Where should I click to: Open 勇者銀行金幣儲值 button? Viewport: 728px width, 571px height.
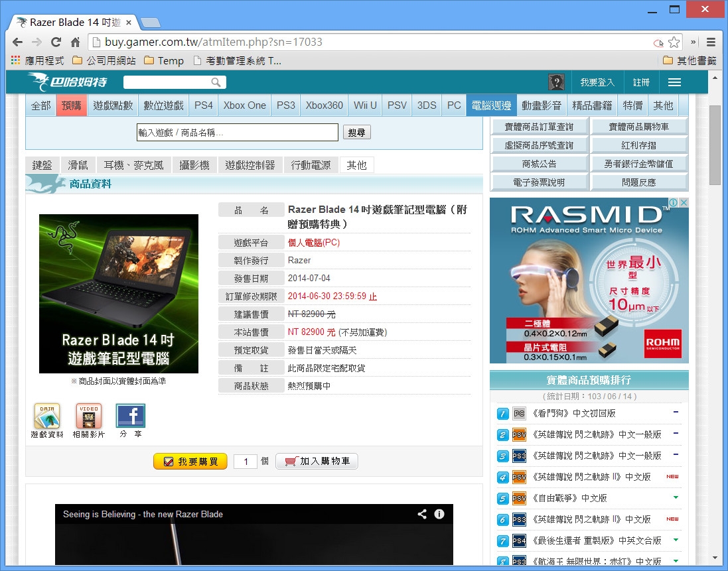tap(639, 164)
